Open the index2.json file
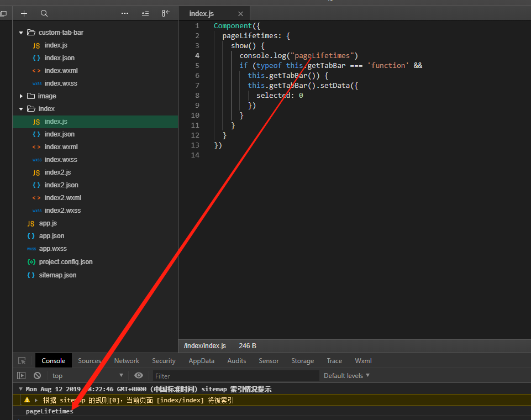The image size is (531, 420). (x=61, y=185)
